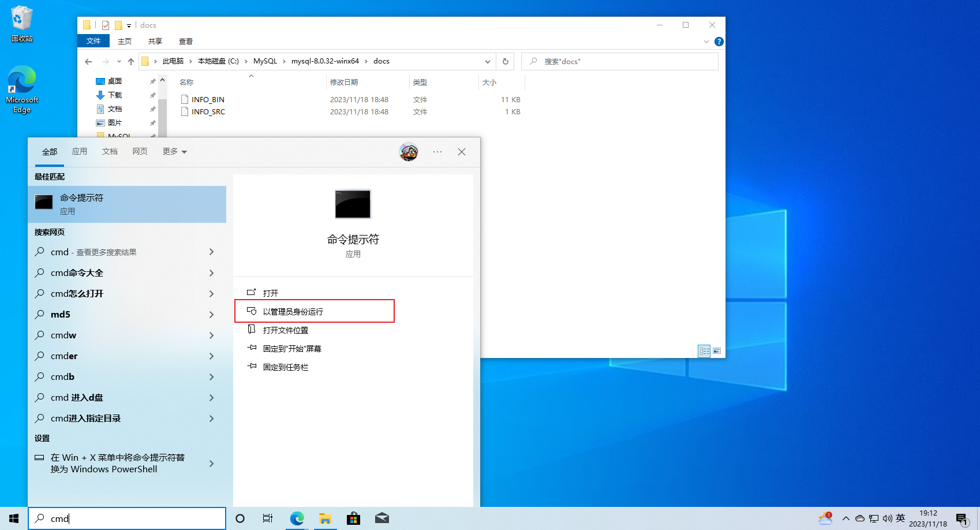Select the INFO_BIN file
Image resolution: width=980 pixels, height=530 pixels.
click(208, 100)
